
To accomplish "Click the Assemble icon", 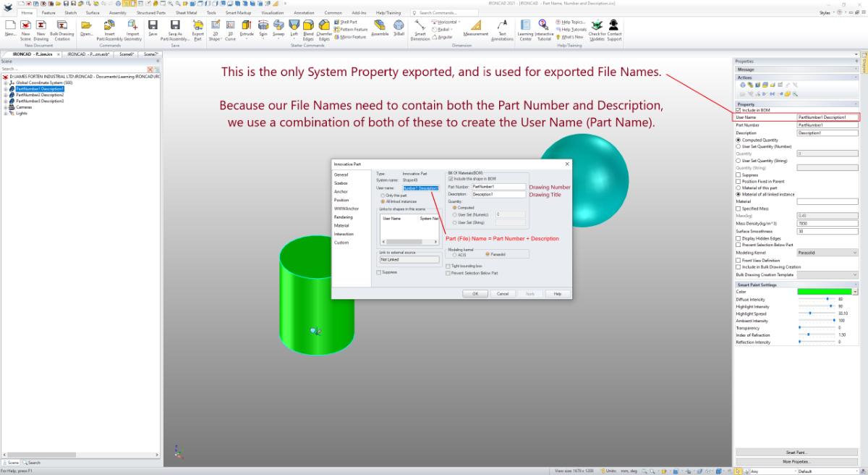I will coord(380,25).
